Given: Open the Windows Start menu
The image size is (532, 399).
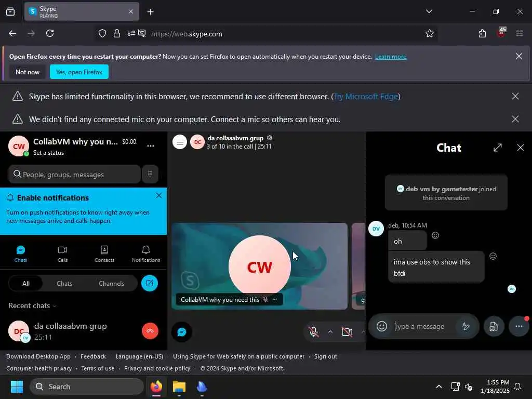Looking at the screenshot, I should [x=17, y=387].
